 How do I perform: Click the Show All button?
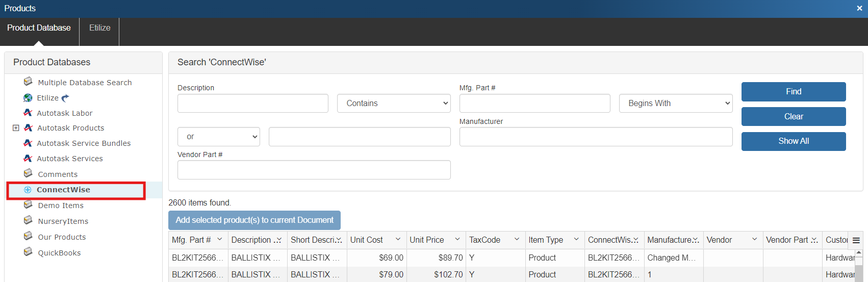point(793,141)
